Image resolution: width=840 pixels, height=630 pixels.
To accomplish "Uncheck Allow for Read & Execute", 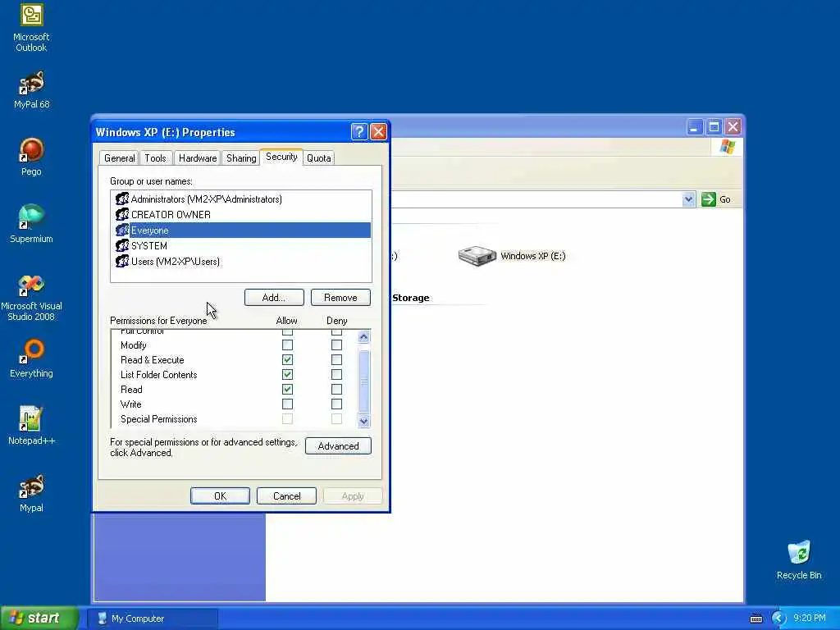I will (x=287, y=360).
